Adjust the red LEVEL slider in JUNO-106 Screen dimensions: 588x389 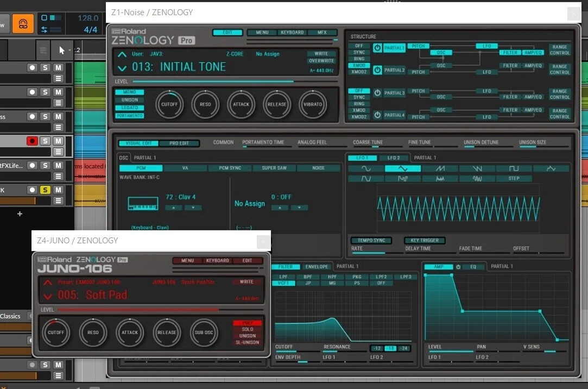[x=161, y=310]
